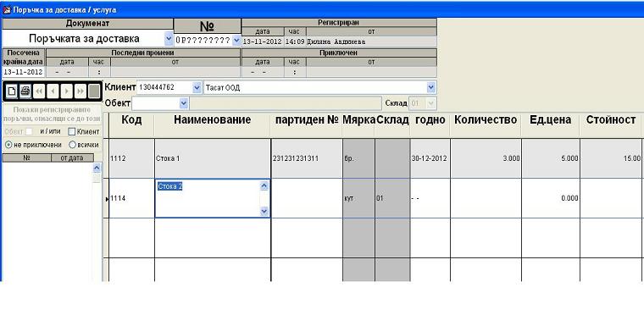Screen dimensions: 644x326
Task: Open the Обект dropdown arrow
Action: [x=184, y=103]
